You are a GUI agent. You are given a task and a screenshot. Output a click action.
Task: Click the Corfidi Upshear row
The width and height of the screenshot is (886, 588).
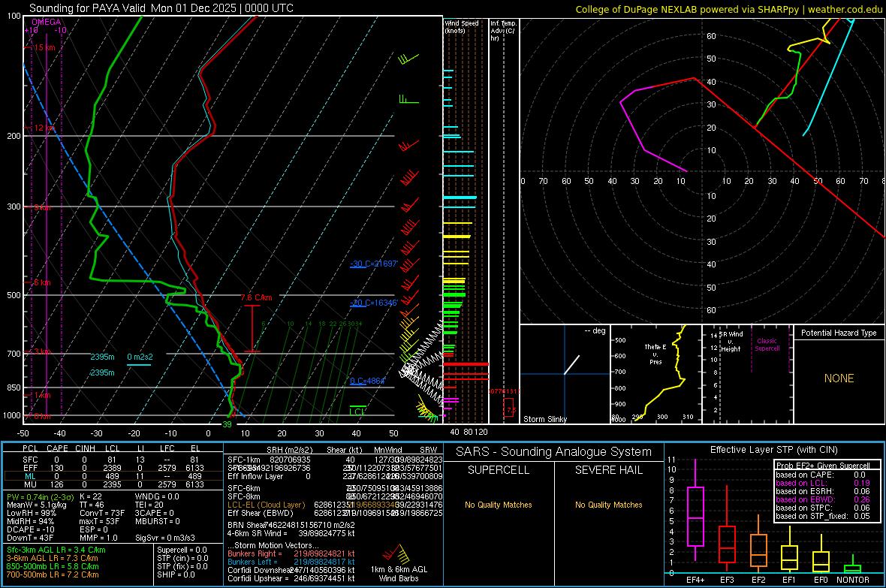click(291, 578)
